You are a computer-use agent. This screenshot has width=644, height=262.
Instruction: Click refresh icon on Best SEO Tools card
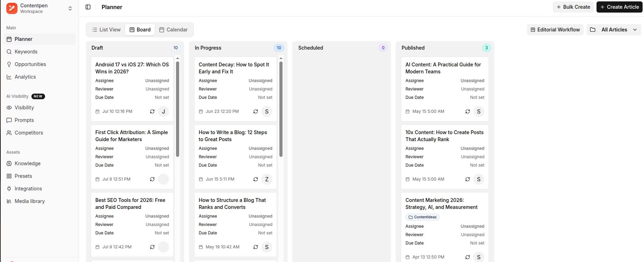coord(152,247)
